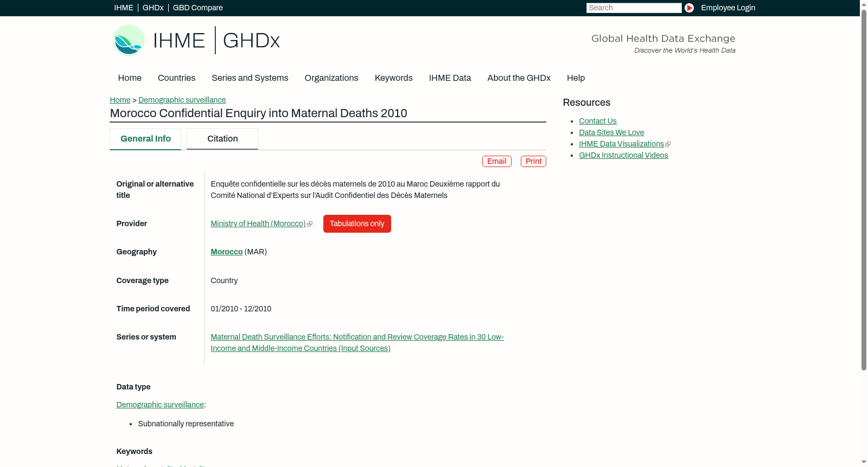This screenshot has width=868, height=467.
Task: Click the page title Morocco Confidential Enquiry
Action: 258,113
